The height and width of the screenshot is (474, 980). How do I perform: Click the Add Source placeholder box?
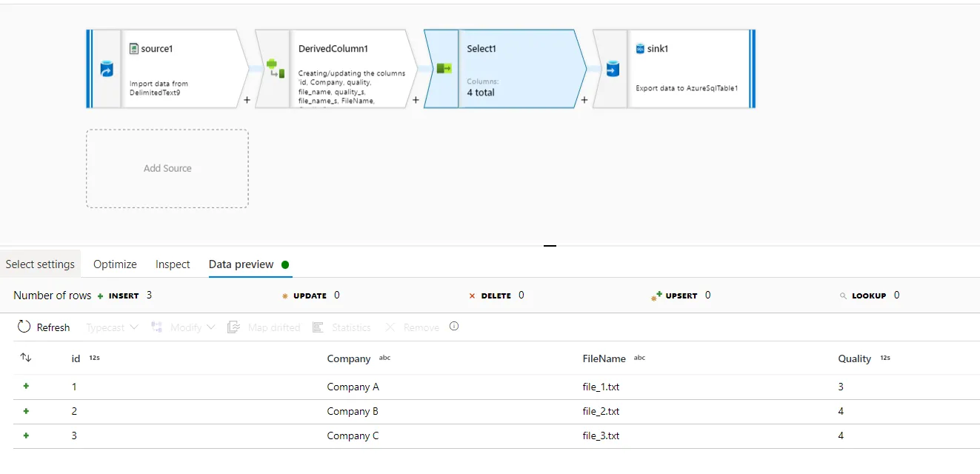[167, 169]
